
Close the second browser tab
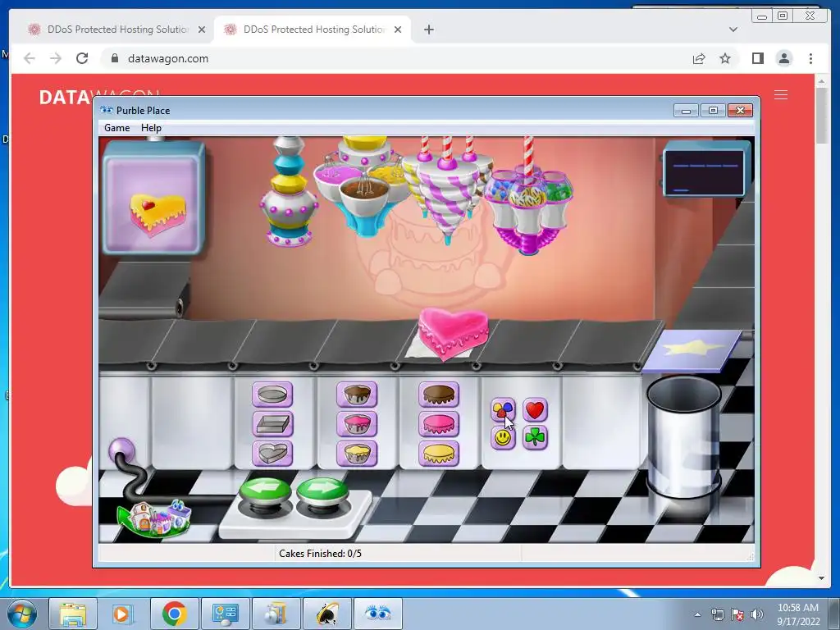tap(398, 30)
